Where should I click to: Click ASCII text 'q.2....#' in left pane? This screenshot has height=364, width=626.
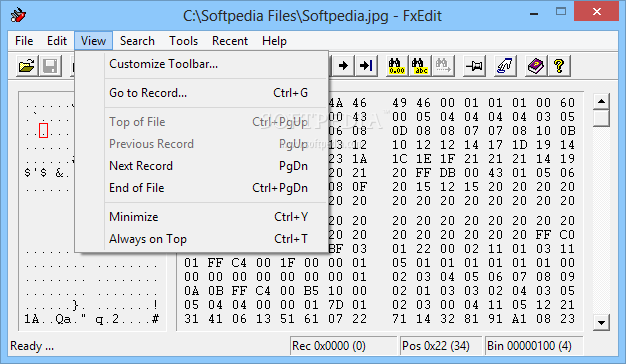[x=127, y=319]
